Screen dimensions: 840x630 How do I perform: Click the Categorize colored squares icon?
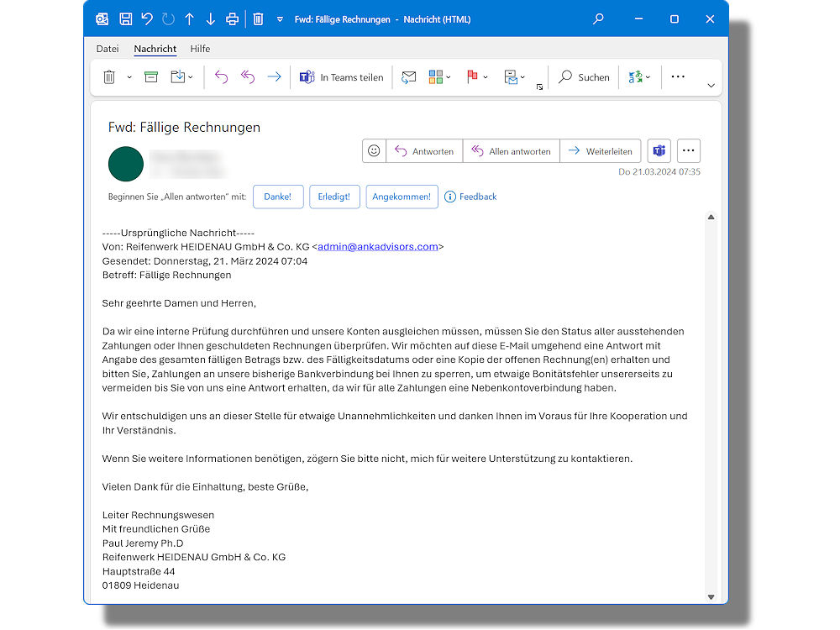coord(435,77)
